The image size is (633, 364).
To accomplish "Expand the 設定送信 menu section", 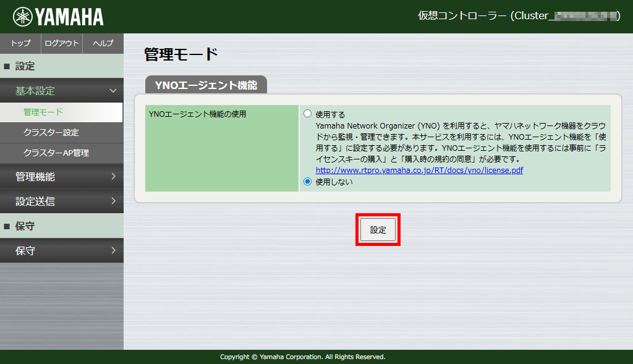I will 62,201.
